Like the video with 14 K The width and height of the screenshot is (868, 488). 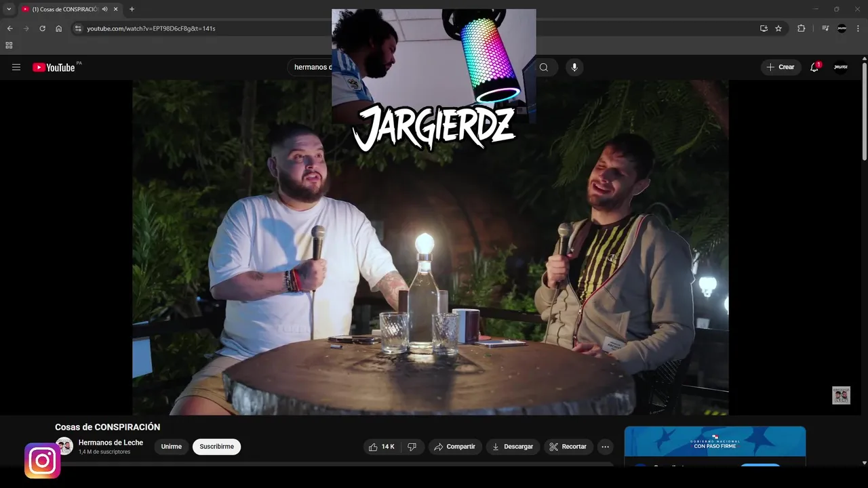(381, 447)
